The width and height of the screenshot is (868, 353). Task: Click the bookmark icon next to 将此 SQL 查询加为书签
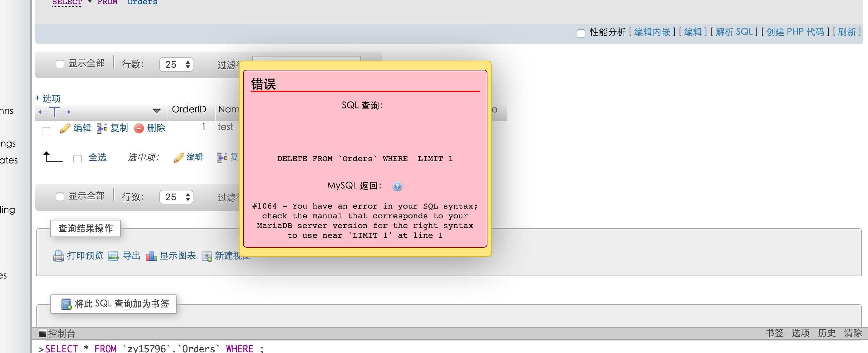[x=66, y=304]
